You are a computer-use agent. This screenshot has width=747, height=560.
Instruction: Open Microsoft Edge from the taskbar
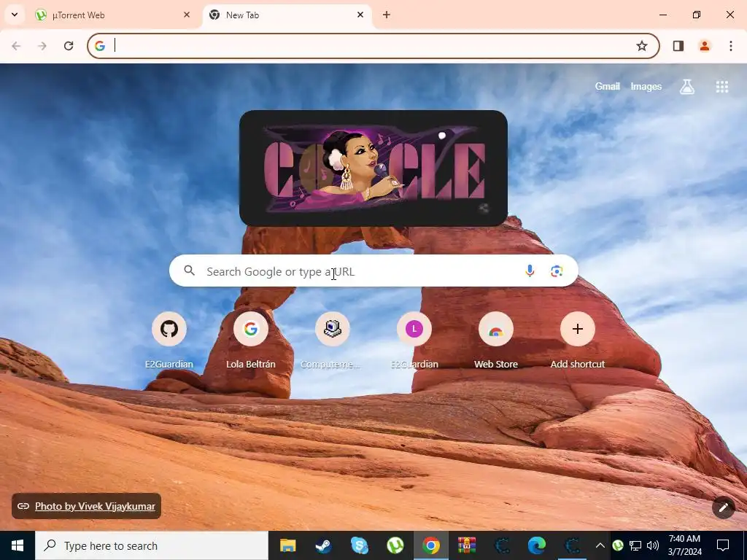pyautogui.click(x=536, y=545)
